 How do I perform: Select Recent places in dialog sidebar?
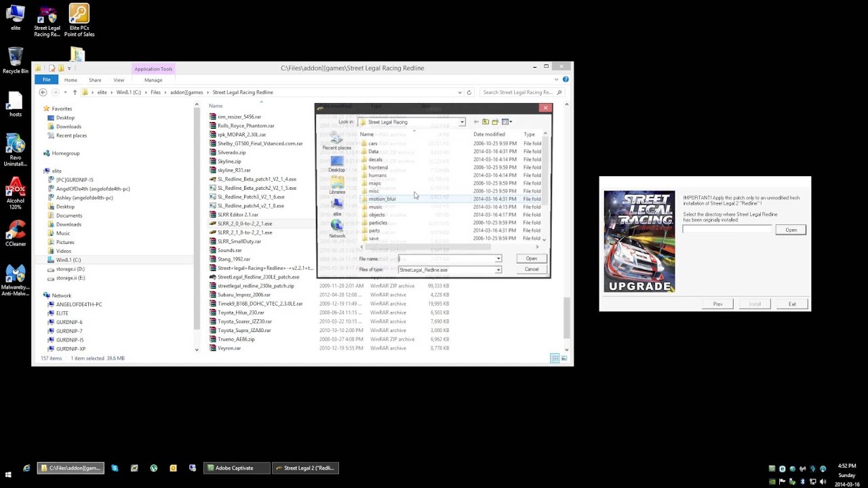[x=336, y=142]
